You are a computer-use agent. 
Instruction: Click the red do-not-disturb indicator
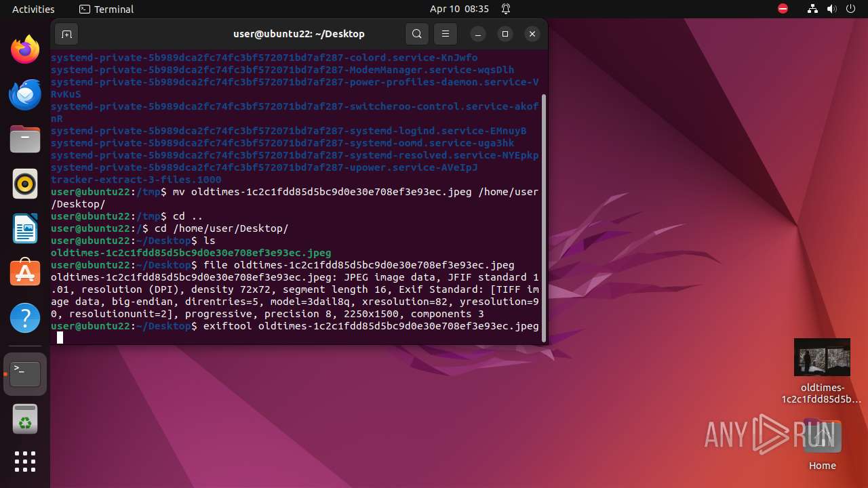[783, 9]
